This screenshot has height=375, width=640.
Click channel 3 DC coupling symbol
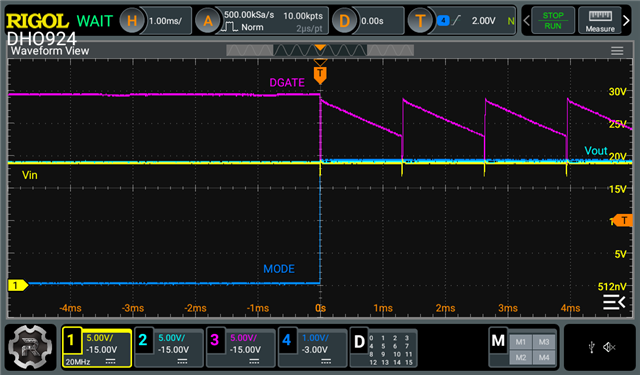pyautogui.click(x=254, y=362)
